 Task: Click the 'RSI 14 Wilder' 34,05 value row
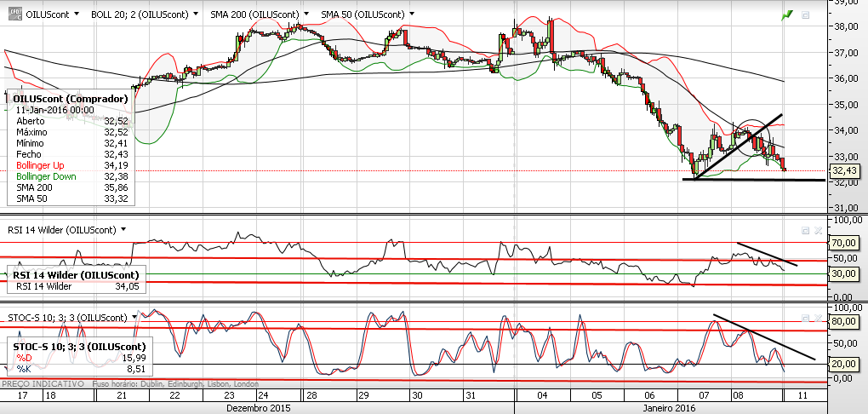point(77,286)
